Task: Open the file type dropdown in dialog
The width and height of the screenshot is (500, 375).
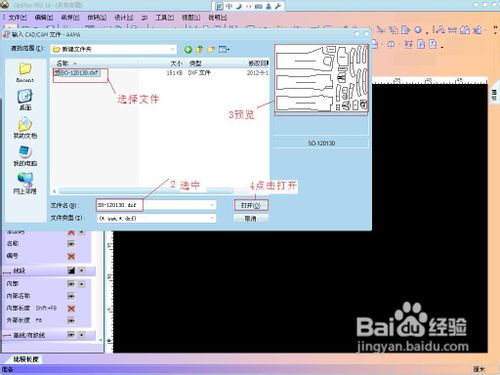Action: (x=156, y=218)
